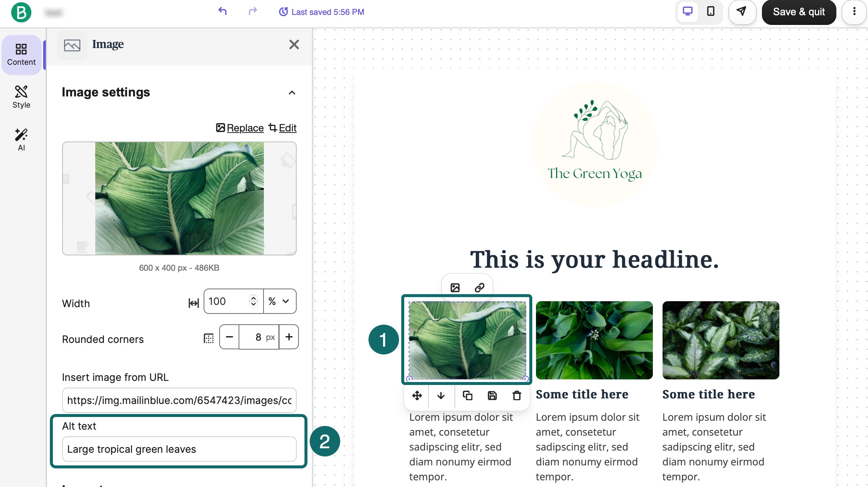This screenshot has width=868, height=487.
Task: Click the redo arrow icon
Action: pyautogui.click(x=253, y=11)
